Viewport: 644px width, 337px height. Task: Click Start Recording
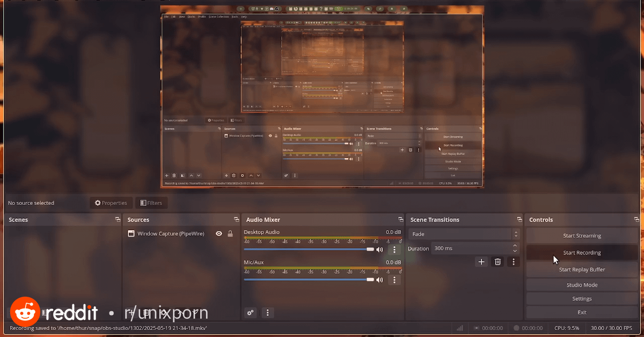582,253
